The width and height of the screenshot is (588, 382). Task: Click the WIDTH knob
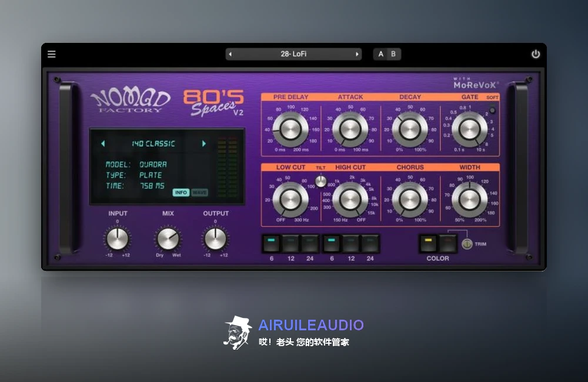pyautogui.click(x=469, y=199)
